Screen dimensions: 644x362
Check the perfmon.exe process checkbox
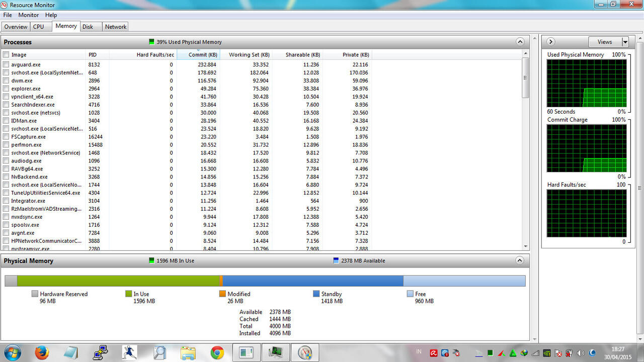point(6,145)
